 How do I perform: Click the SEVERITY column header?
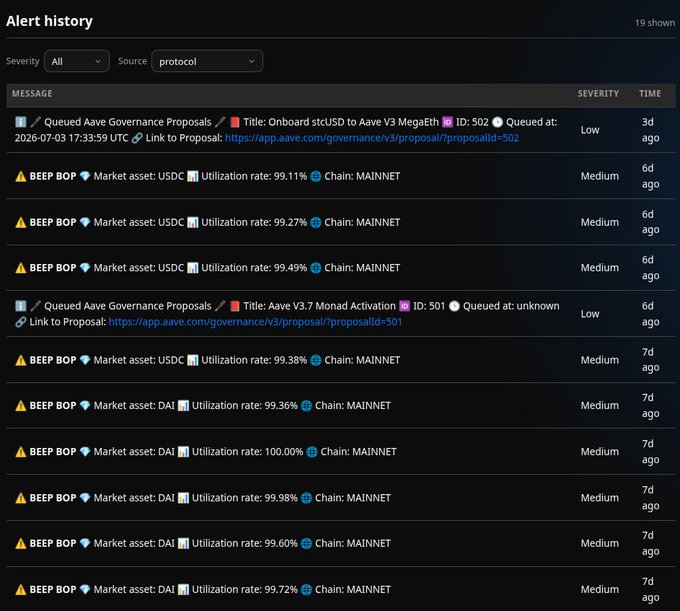pyautogui.click(x=598, y=94)
